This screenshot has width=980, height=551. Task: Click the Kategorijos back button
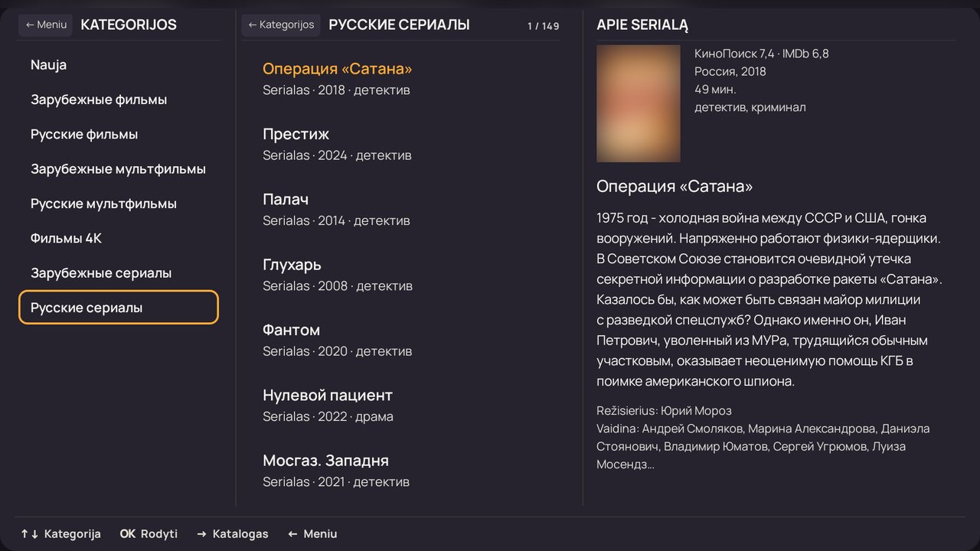click(281, 24)
